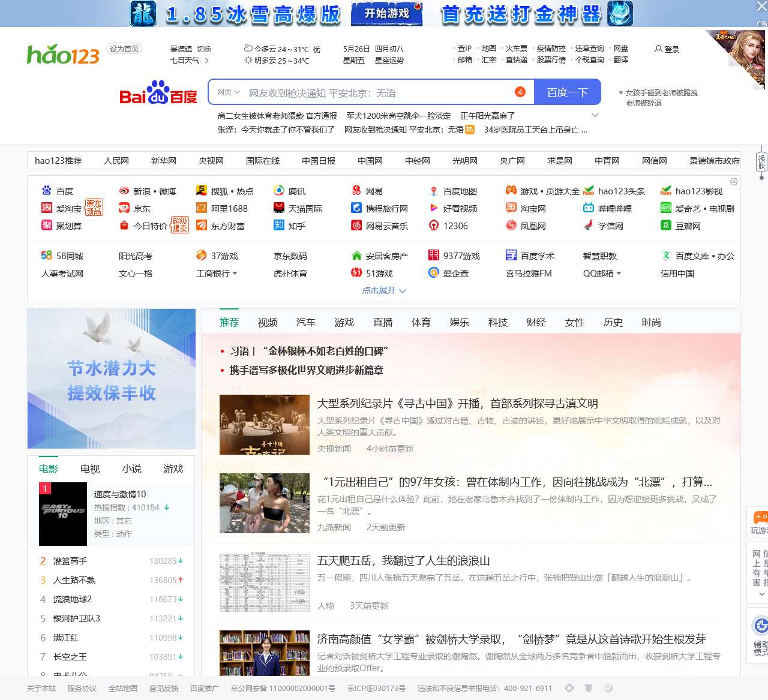Open the Tencent penguin icon link

tap(278, 191)
